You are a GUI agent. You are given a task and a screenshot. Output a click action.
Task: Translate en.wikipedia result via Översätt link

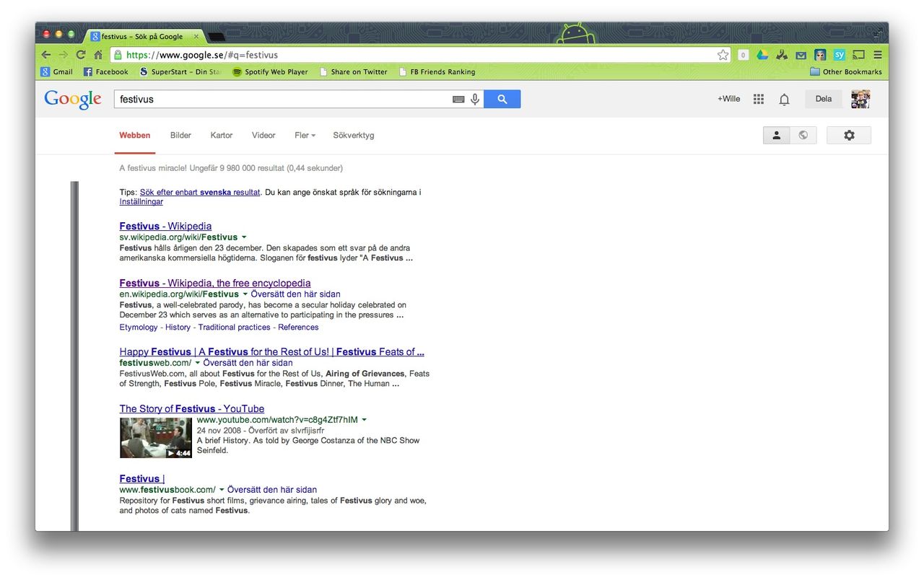(295, 294)
